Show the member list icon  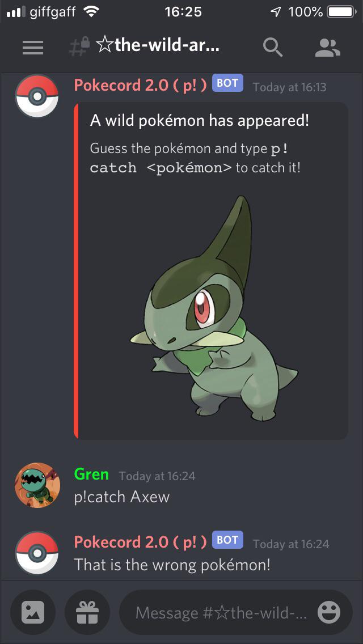pyautogui.click(x=328, y=48)
